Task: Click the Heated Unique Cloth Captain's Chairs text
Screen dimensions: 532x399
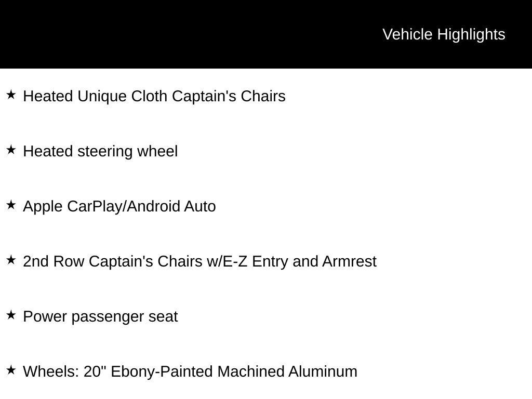Action: click(x=154, y=96)
